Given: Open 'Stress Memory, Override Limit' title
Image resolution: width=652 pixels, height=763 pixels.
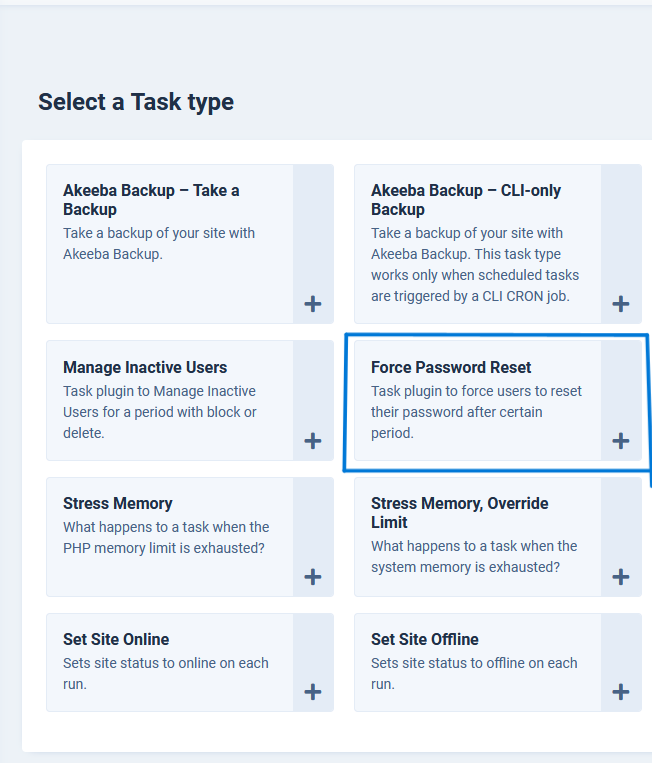Looking at the screenshot, I should point(459,512).
